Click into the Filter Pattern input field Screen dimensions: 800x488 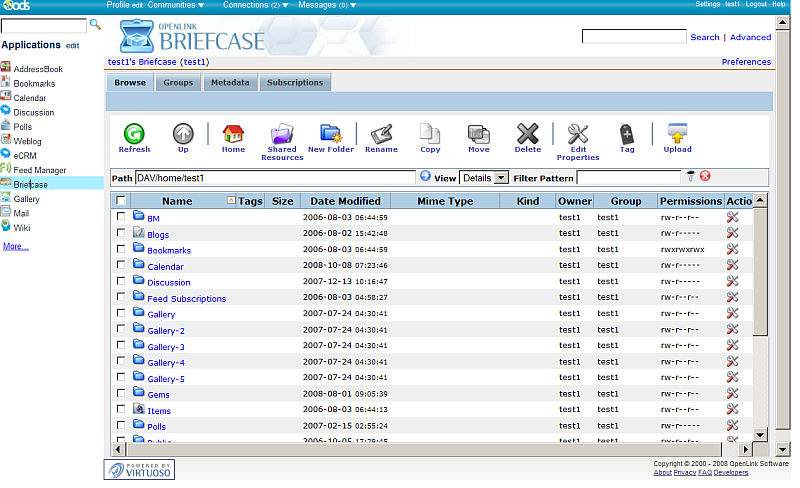coord(628,178)
